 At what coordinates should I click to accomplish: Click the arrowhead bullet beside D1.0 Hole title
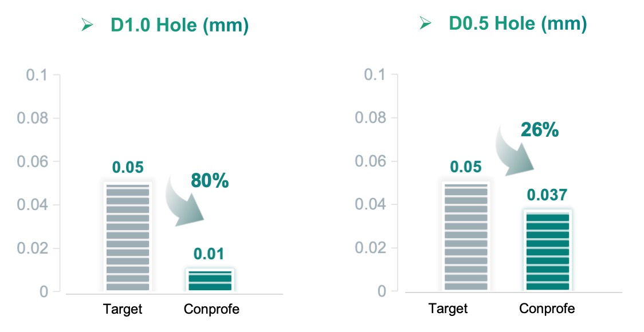tap(87, 26)
